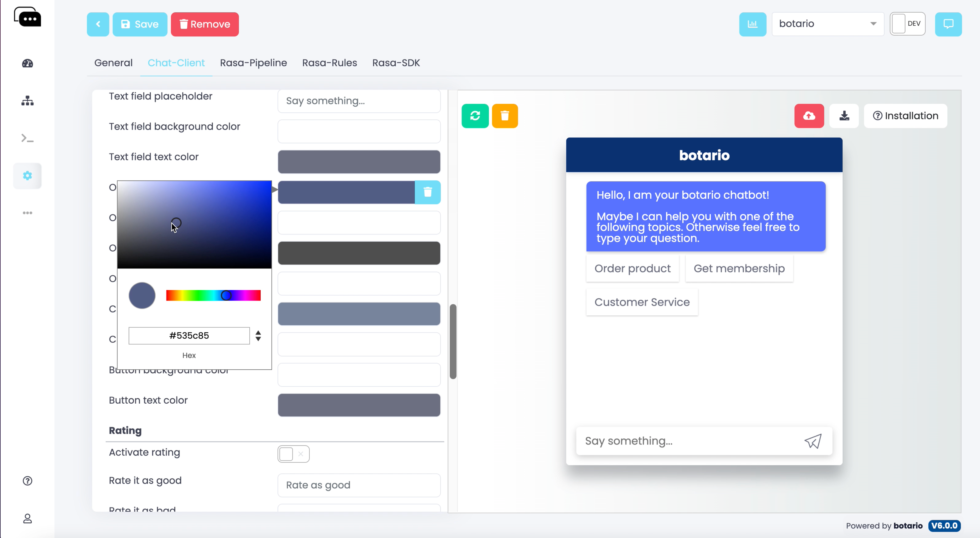
Task: Click the red upload cloud icon
Action: pyautogui.click(x=809, y=116)
